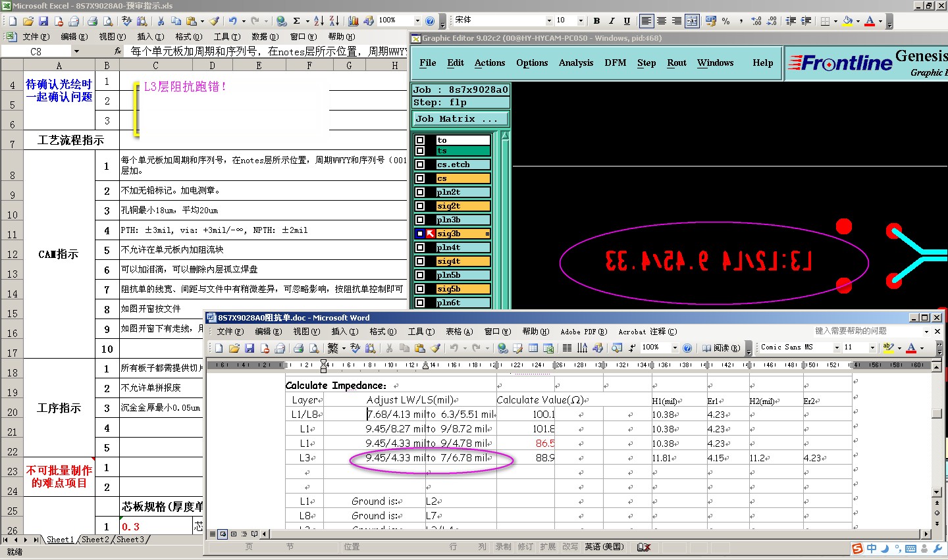Viewport: 948px width, 560px height.
Task: Click Excel Print icon
Action: 92,21
